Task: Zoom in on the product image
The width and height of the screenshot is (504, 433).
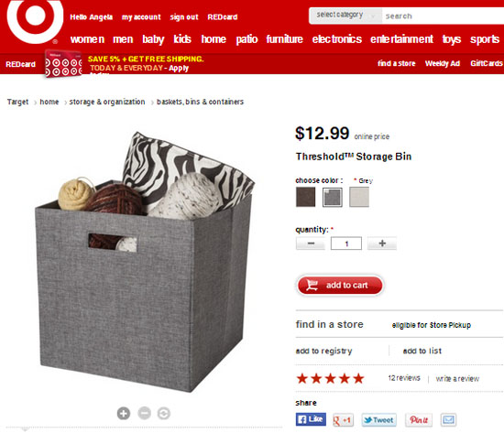Action: [124, 413]
